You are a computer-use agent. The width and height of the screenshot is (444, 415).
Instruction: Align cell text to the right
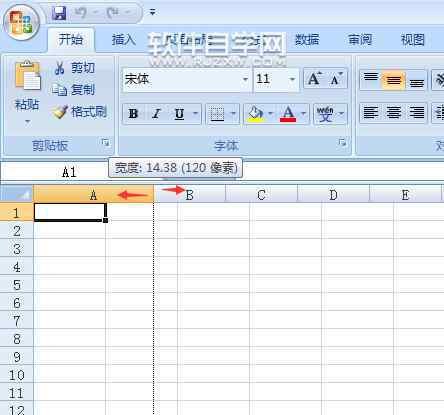[x=416, y=113]
